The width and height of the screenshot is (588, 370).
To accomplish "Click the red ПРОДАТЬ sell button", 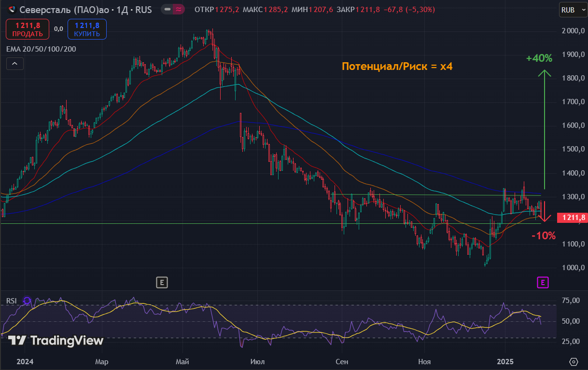I will (x=28, y=29).
